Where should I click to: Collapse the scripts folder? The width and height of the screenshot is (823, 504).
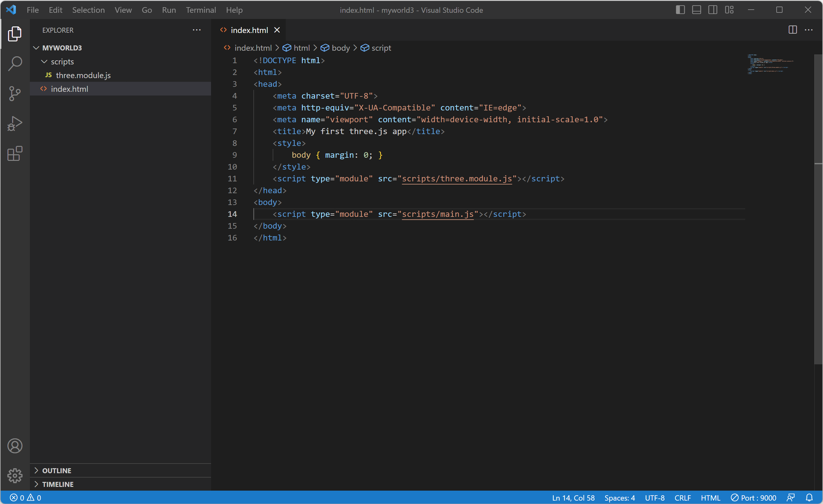point(62,62)
